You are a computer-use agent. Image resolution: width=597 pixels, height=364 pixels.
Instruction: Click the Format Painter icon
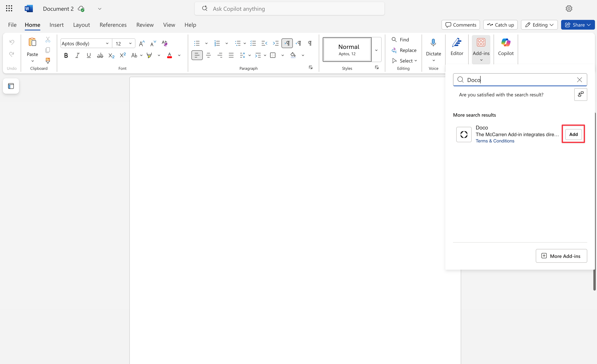coord(48,60)
